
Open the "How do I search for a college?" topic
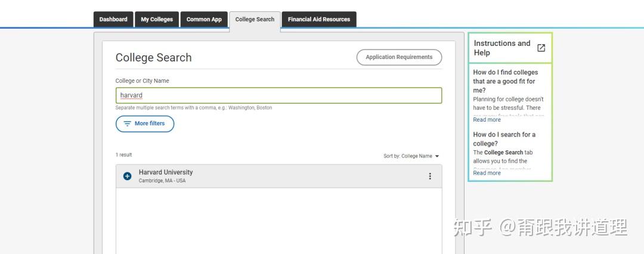click(504, 139)
